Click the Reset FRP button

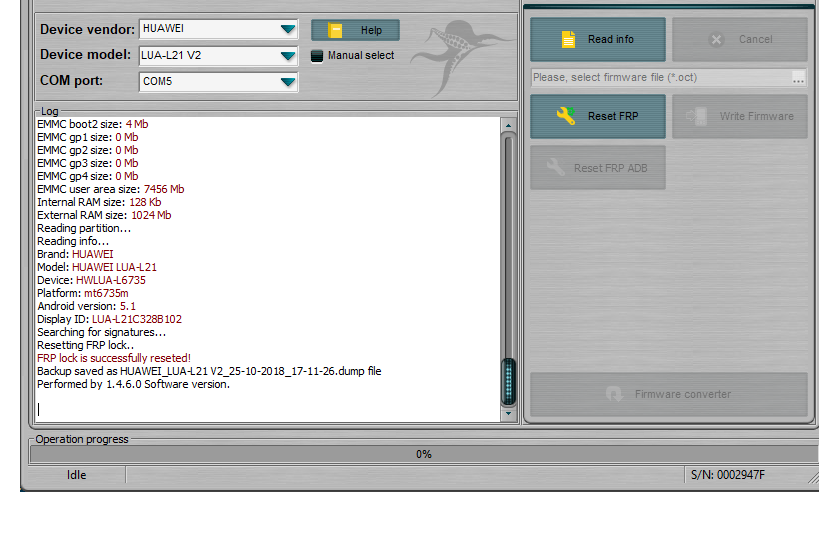[598, 116]
